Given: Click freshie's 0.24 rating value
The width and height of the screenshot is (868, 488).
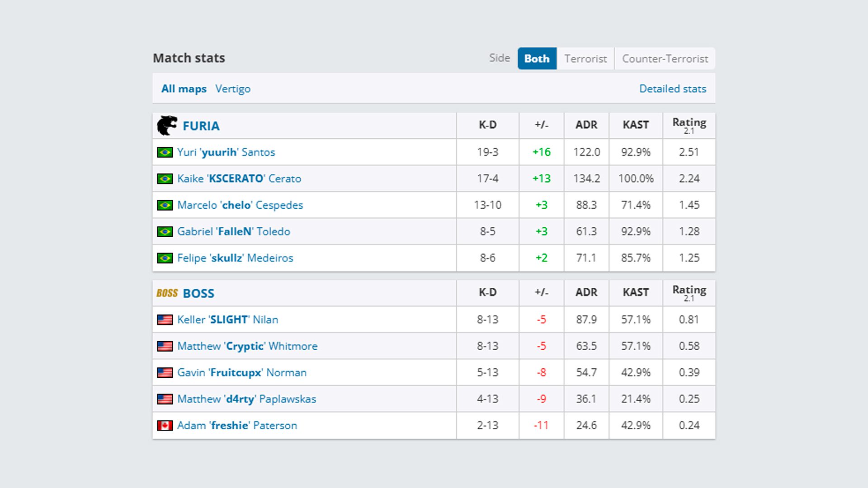Looking at the screenshot, I should (x=689, y=425).
